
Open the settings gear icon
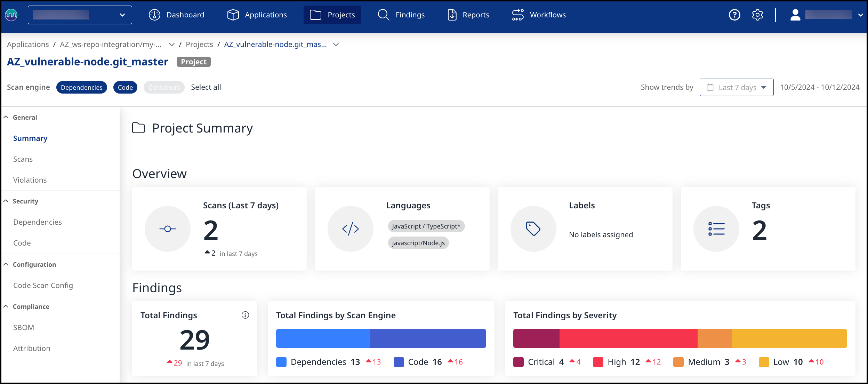pos(757,15)
